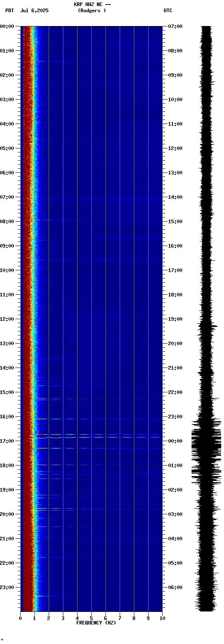
Task: Click the 5 Hz frequency tick label
Action: 91,618
